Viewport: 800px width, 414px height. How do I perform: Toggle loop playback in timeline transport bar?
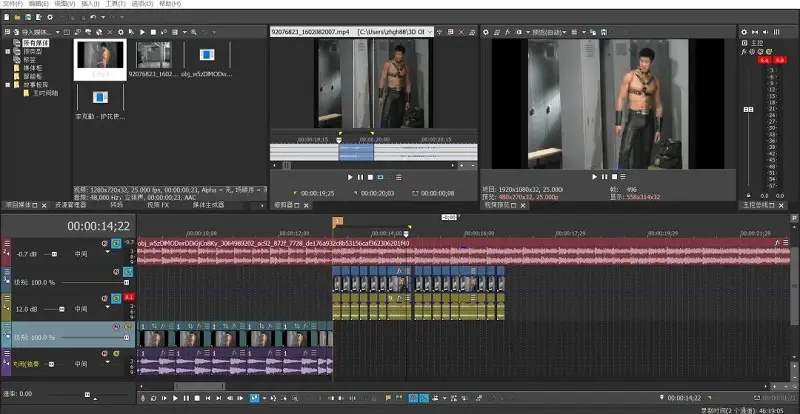(x=153, y=398)
